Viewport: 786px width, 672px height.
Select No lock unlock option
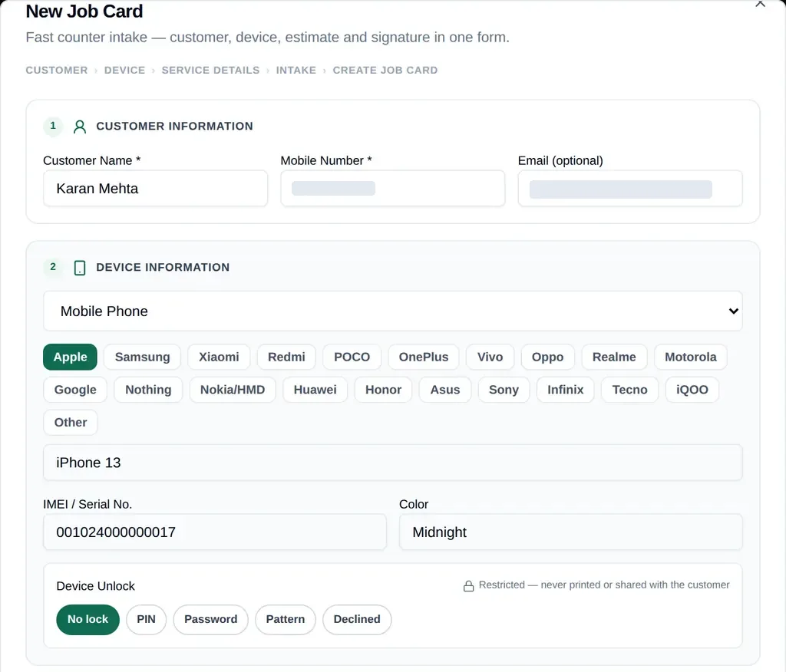[x=88, y=619]
